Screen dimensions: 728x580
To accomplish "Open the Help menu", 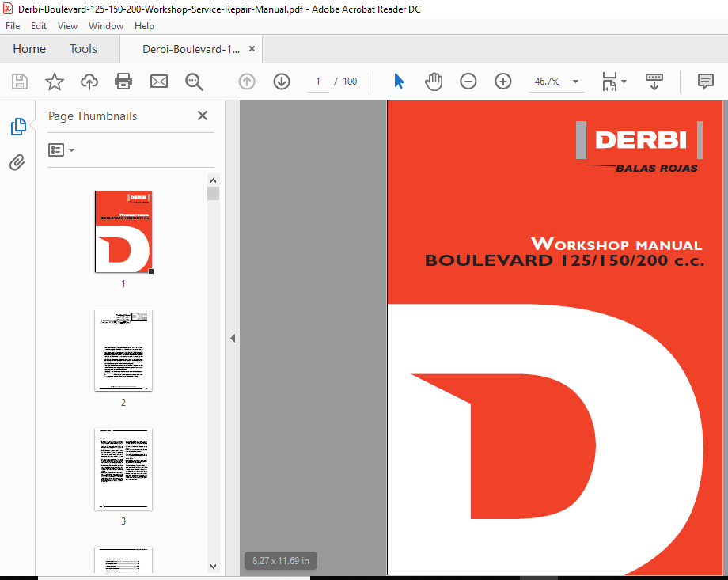I will pyautogui.click(x=144, y=26).
